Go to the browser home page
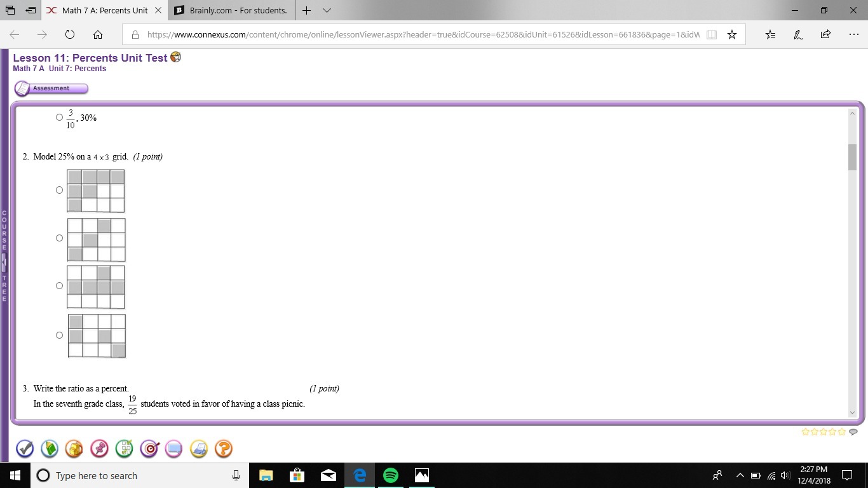 tap(98, 34)
